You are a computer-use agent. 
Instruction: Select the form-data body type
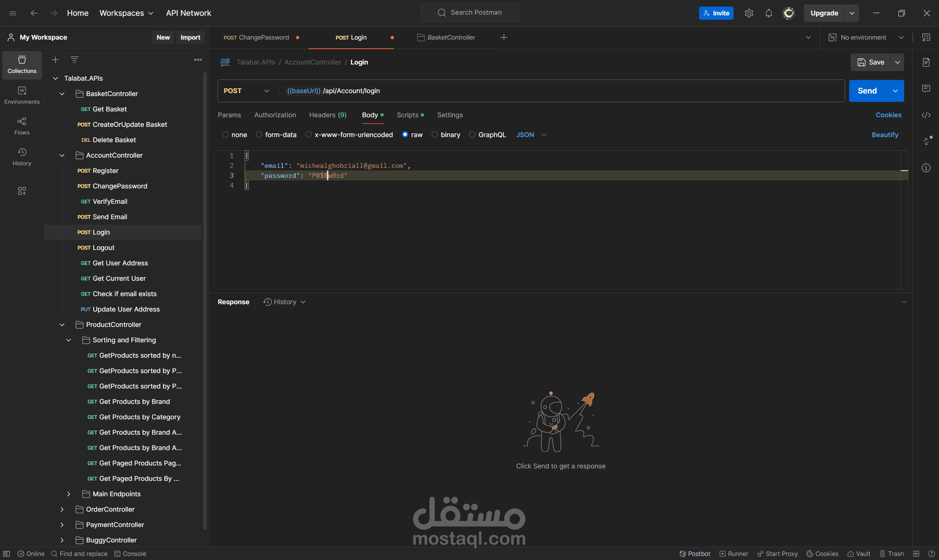(259, 135)
